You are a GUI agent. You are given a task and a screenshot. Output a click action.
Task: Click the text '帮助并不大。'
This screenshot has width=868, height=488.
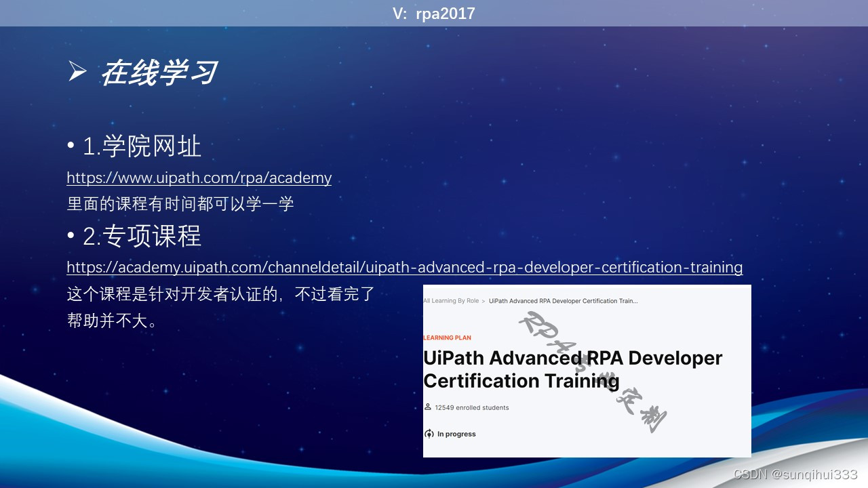[x=113, y=321]
